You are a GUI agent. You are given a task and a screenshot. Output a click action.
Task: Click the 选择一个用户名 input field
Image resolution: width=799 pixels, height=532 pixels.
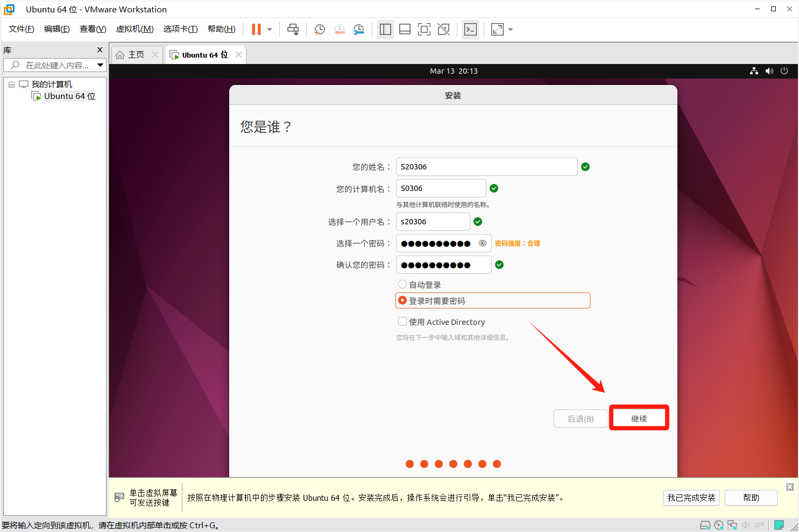pyautogui.click(x=433, y=222)
